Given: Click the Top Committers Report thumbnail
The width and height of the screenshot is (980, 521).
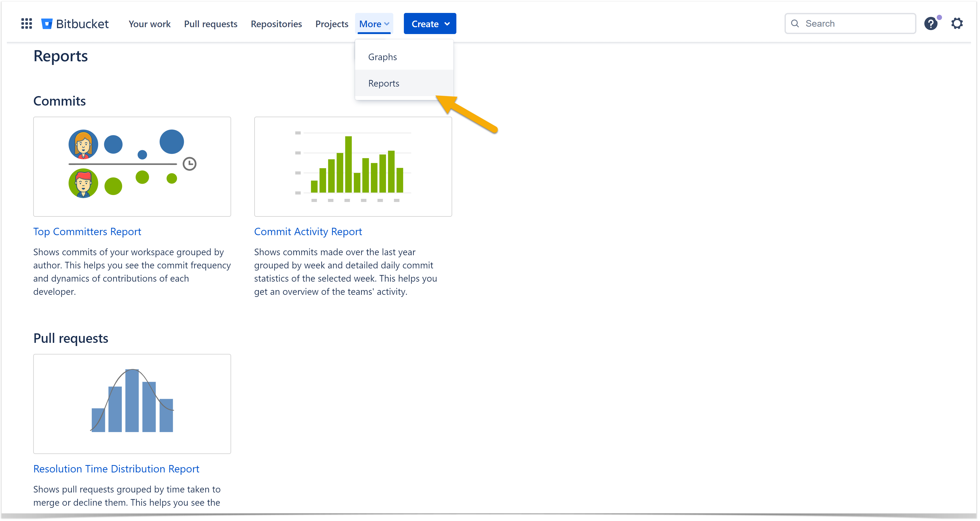Looking at the screenshot, I should tap(132, 167).
